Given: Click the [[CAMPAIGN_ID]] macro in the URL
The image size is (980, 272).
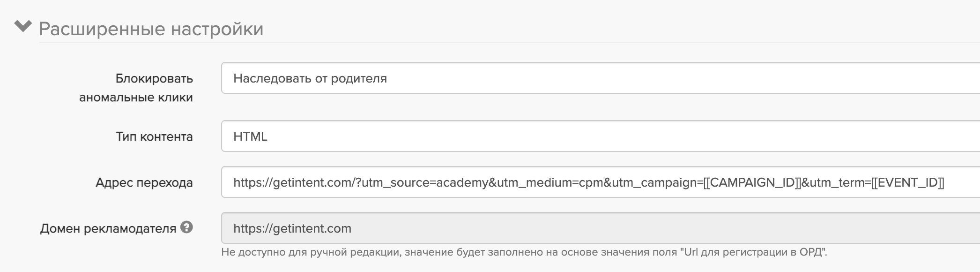Looking at the screenshot, I should (x=752, y=182).
